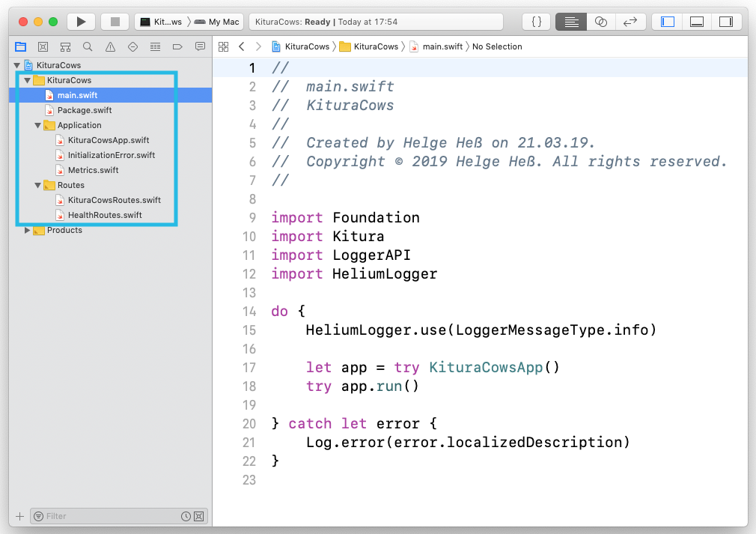Open KituraCowsApp.swift
The width and height of the screenshot is (756, 534).
click(111, 140)
